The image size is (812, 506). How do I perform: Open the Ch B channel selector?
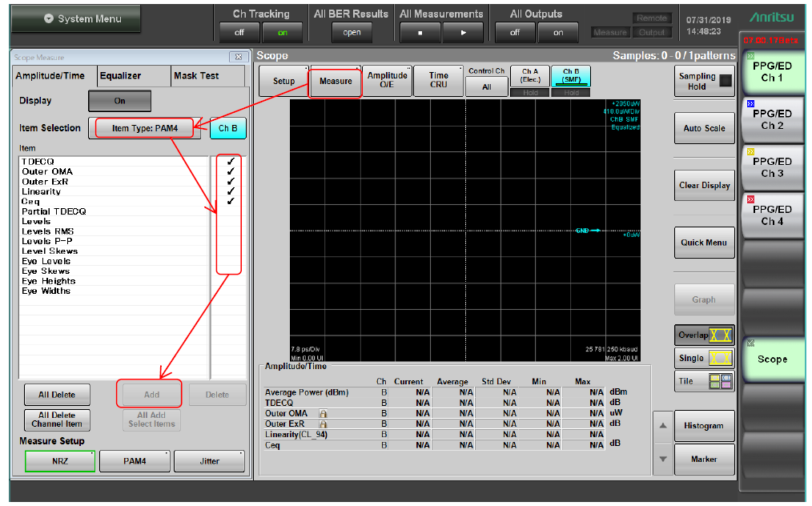[227, 128]
